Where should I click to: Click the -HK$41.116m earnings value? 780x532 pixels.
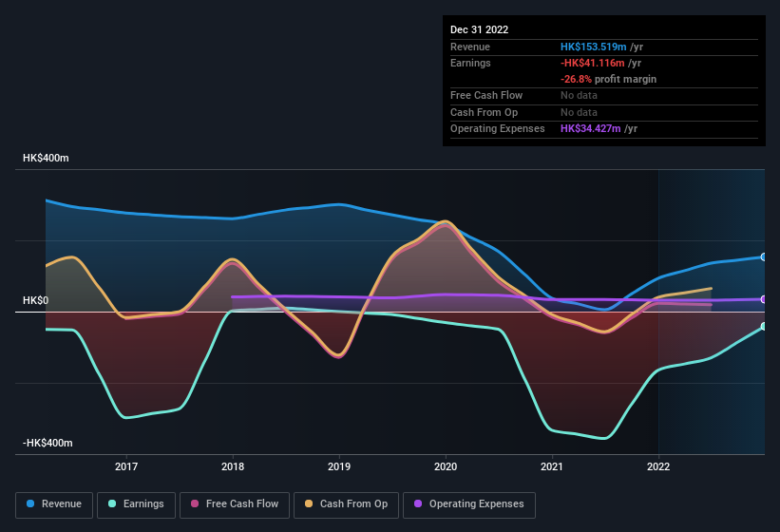(x=593, y=63)
